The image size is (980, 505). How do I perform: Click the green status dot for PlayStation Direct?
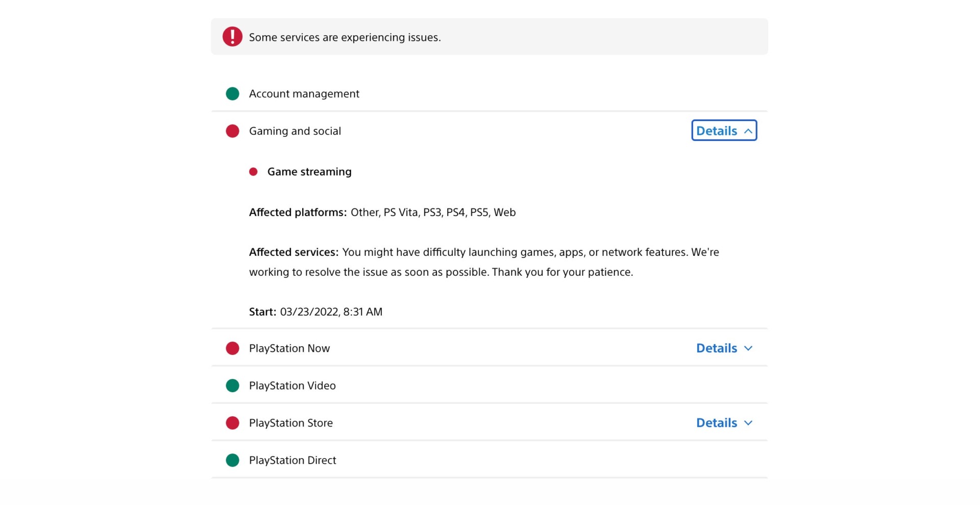(232, 460)
